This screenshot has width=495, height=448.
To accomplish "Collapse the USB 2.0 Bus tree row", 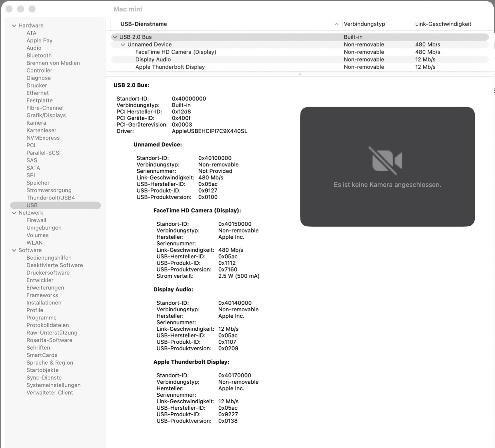I will point(115,37).
